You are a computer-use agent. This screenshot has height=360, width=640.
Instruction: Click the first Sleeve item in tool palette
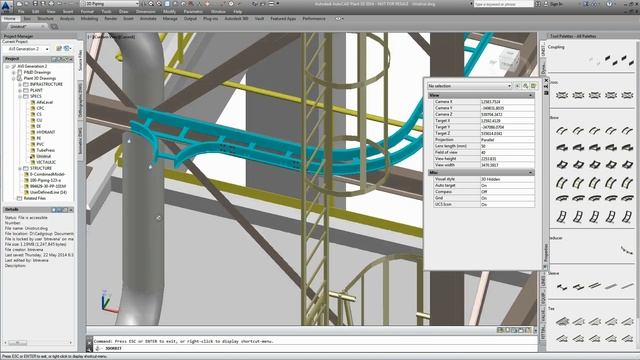click(562, 287)
